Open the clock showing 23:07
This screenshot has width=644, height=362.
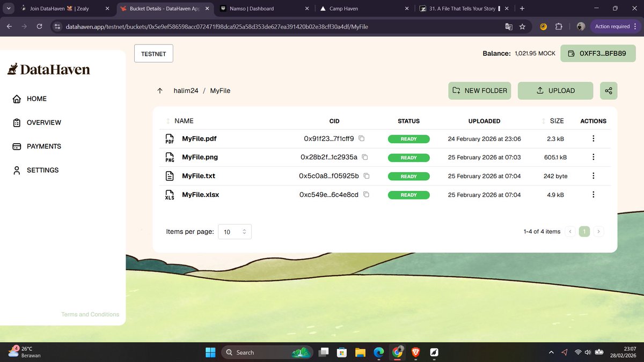(624, 352)
